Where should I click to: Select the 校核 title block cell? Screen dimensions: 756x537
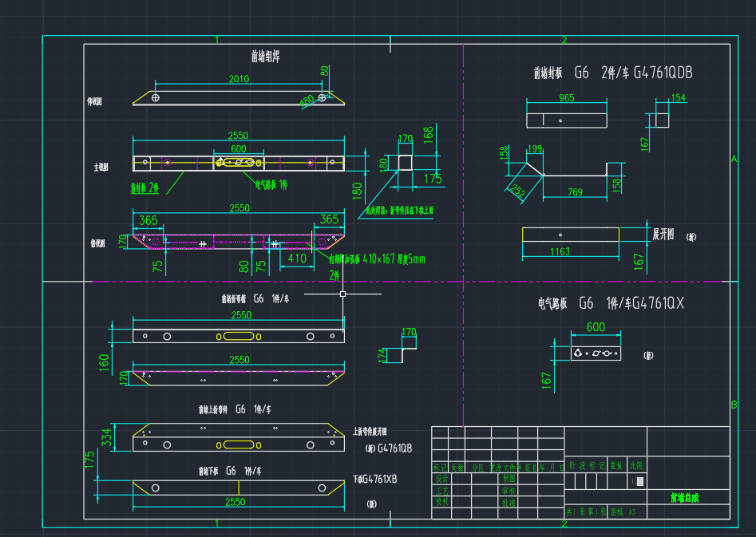click(x=441, y=502)
